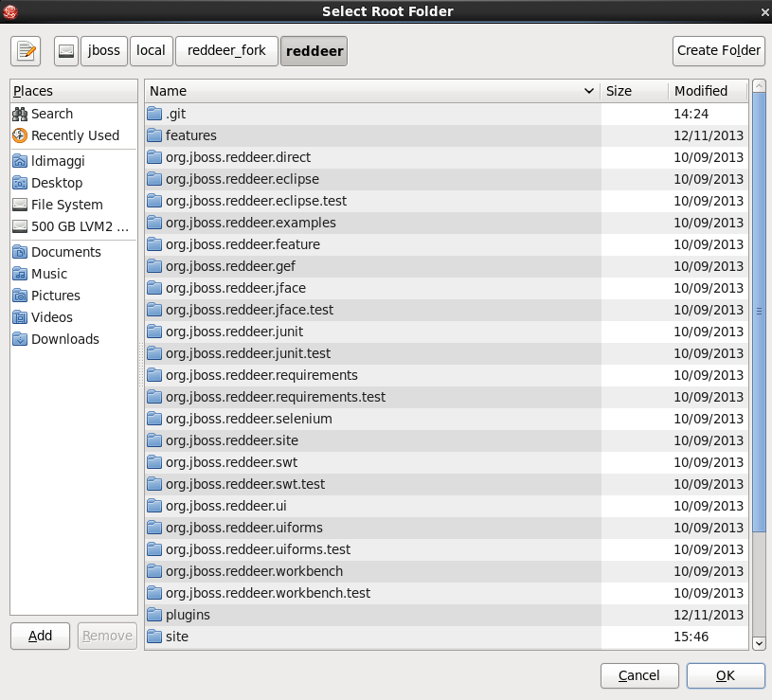772x700 pixels.
Task: Select org.jboss.reddeer.jface folder row
Action: click(446, 288)
